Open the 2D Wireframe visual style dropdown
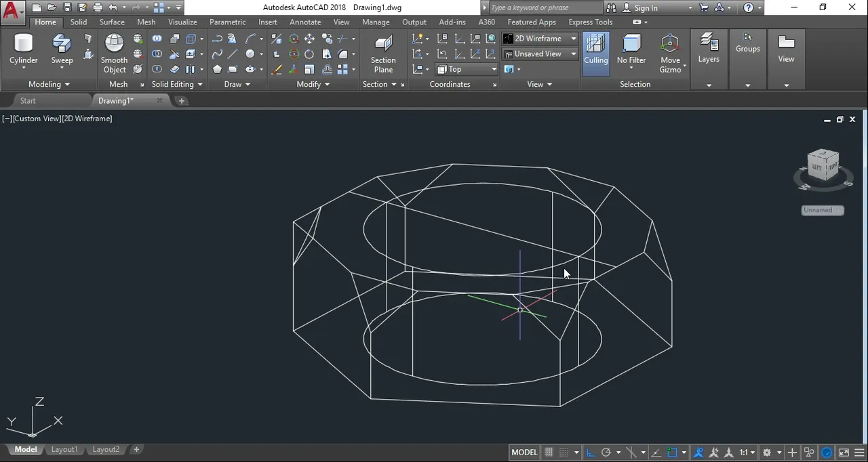The image size is (868, 462). 540,39
